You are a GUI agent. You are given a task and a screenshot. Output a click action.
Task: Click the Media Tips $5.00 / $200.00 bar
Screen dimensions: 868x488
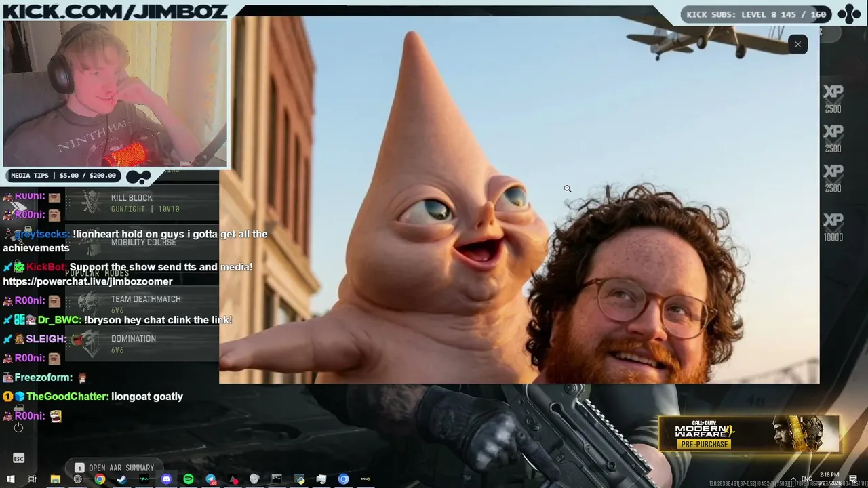tap(63, 176)
